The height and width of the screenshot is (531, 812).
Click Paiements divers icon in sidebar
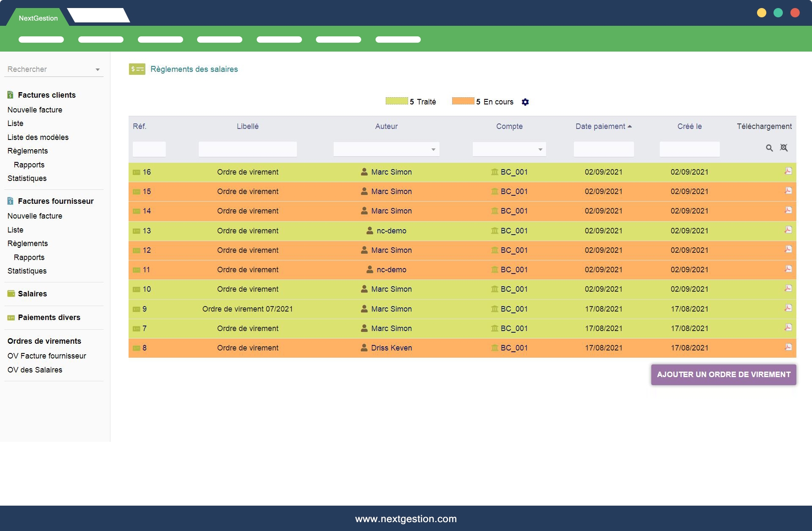11,318
